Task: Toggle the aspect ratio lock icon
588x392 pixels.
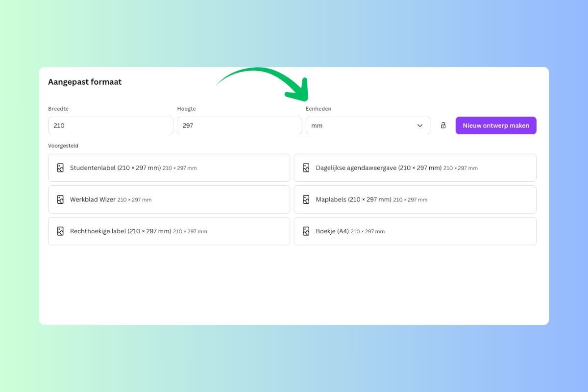Action: (443, 125)
